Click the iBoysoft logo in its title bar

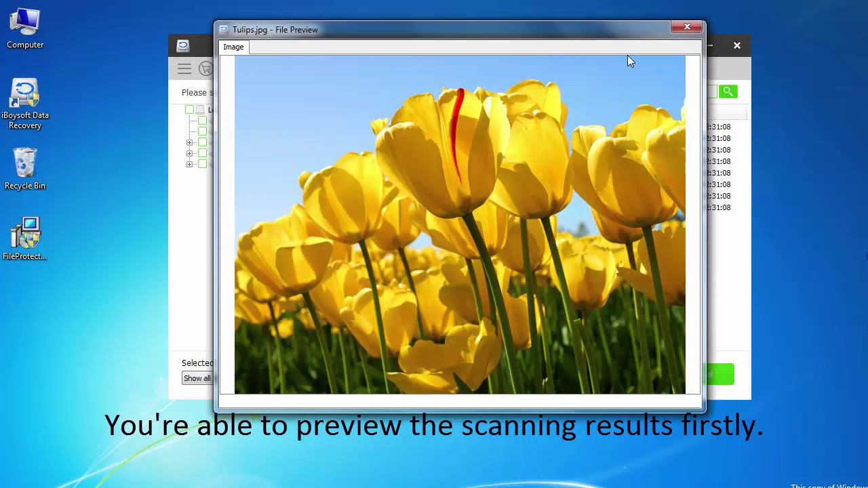coord(183,45)
